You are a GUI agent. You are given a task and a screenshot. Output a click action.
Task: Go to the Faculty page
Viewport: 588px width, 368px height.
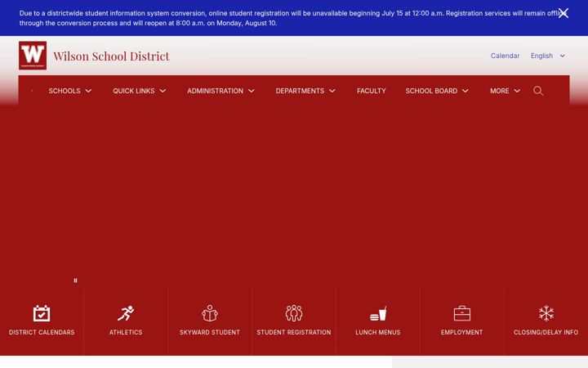point(372,91)
